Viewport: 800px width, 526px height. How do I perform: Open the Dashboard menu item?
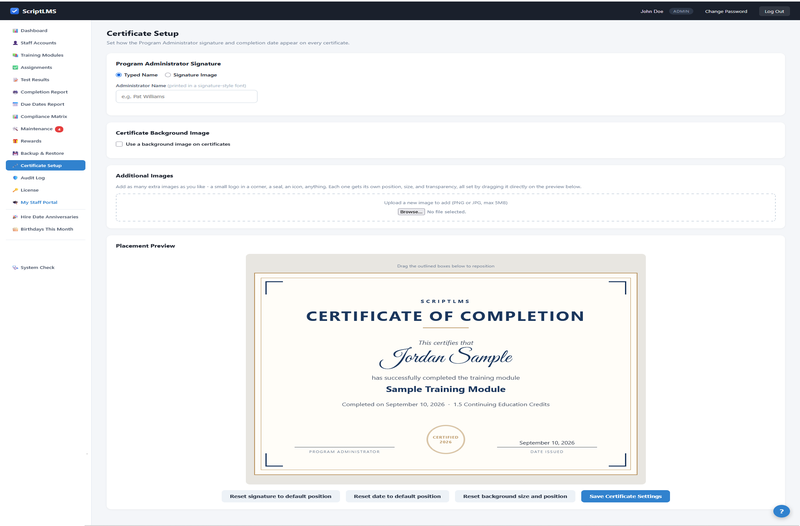(x=45, y=31)
